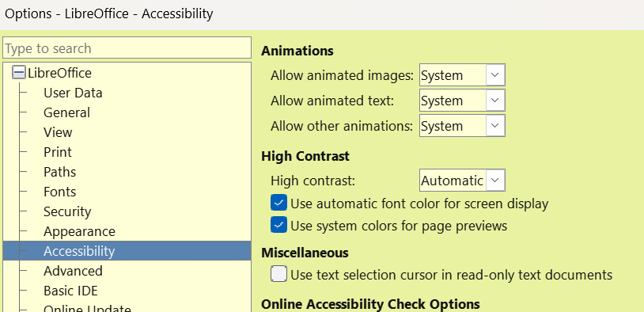Uncheck automatic font color for screen display
The width and height of the screenshot is (644, 312).
tap(278, 203)
